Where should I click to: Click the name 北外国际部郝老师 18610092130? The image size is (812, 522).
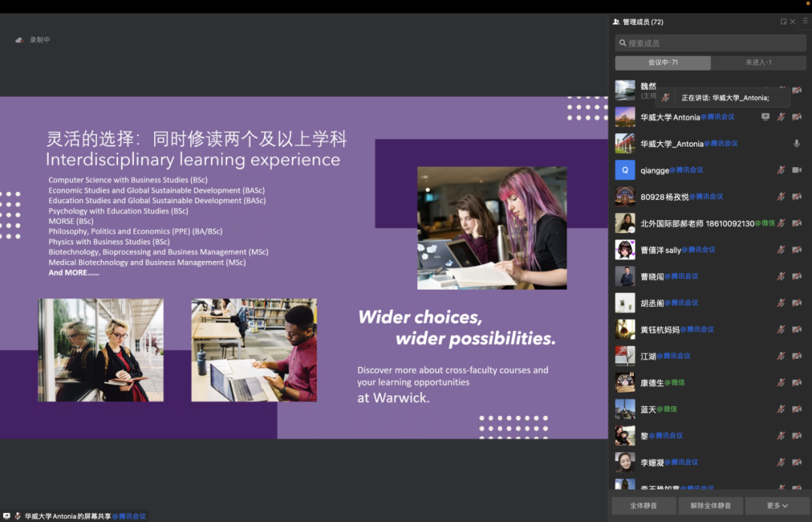tap(698, 223)
